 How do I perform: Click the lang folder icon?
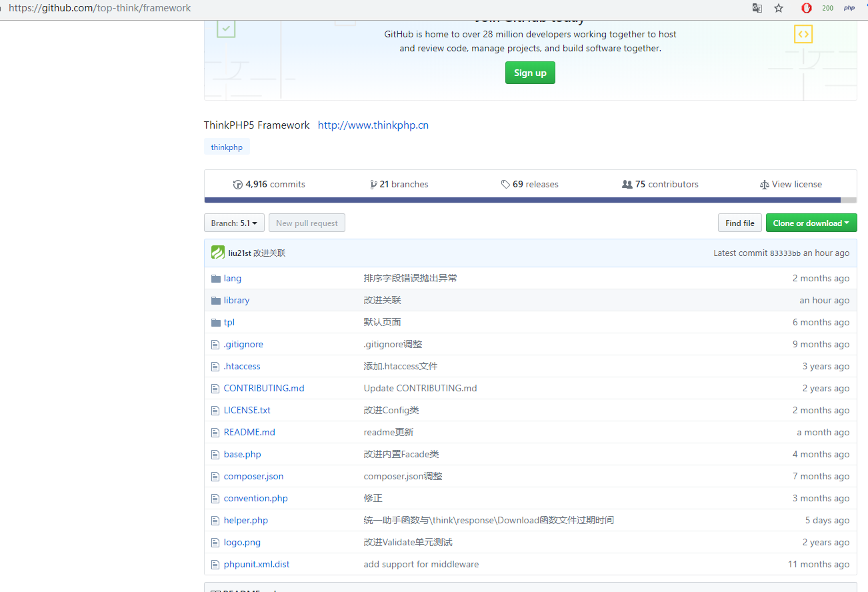(x=215, y=279)
